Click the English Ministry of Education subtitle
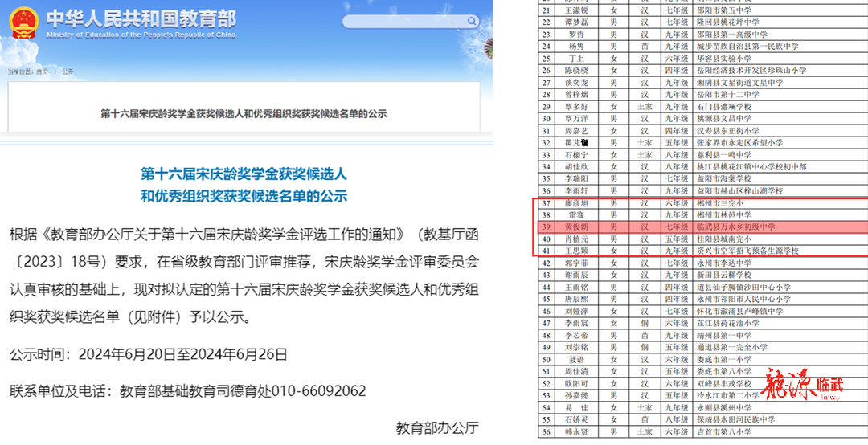The height and width of the screenshot is (445, 868). point(141,35)
